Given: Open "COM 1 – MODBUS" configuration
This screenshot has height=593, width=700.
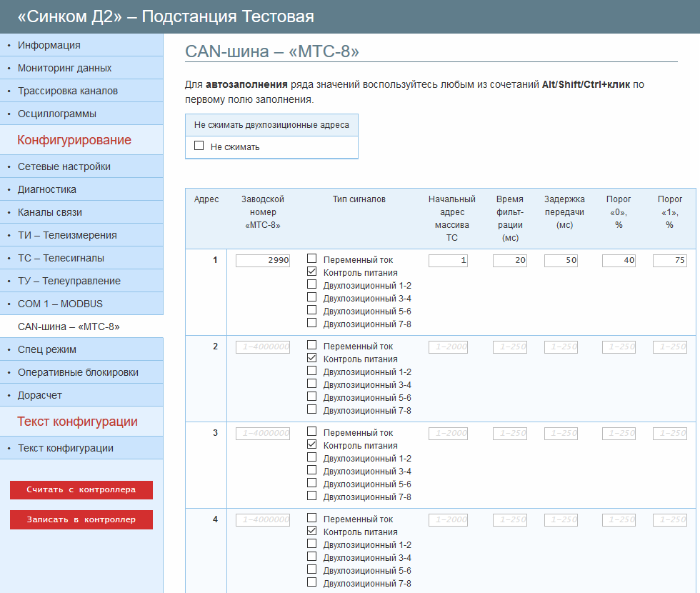Looking at the screenshot, I should [x=60, y=304].
